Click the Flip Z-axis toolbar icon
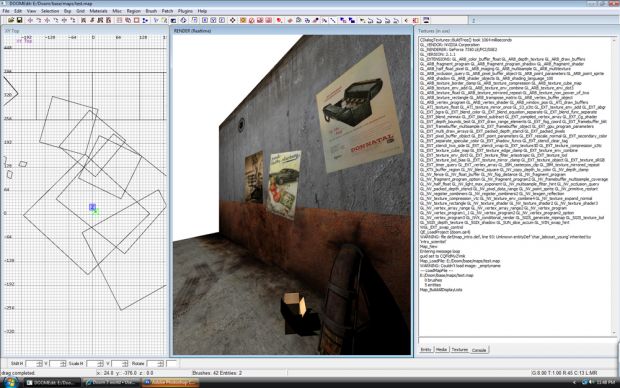620x388 pixels. click(64, 20)
